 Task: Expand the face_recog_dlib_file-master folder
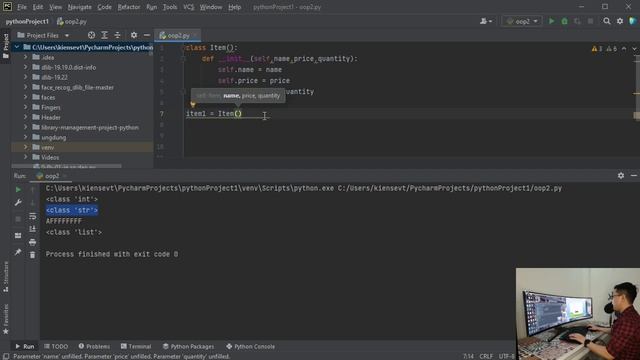coord(26,87)
